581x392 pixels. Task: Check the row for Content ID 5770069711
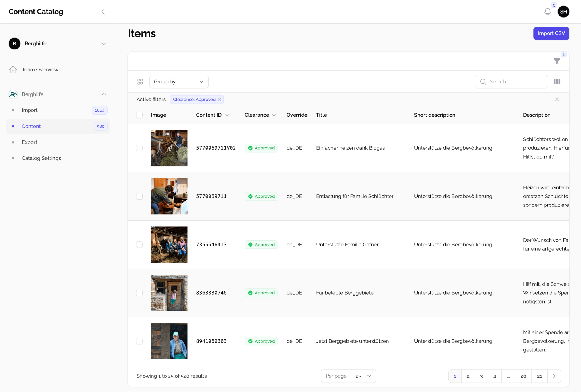coord(139,196)
